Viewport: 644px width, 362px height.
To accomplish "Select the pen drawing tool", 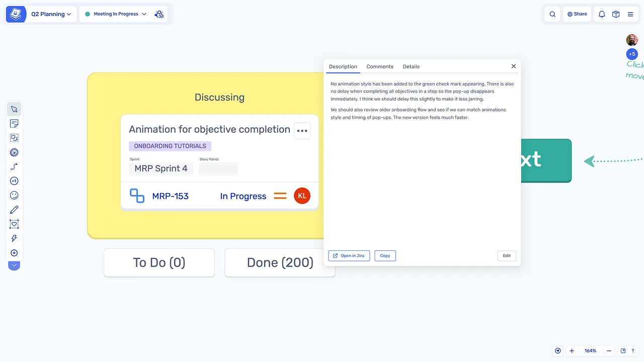I will [x=14, y=210].
